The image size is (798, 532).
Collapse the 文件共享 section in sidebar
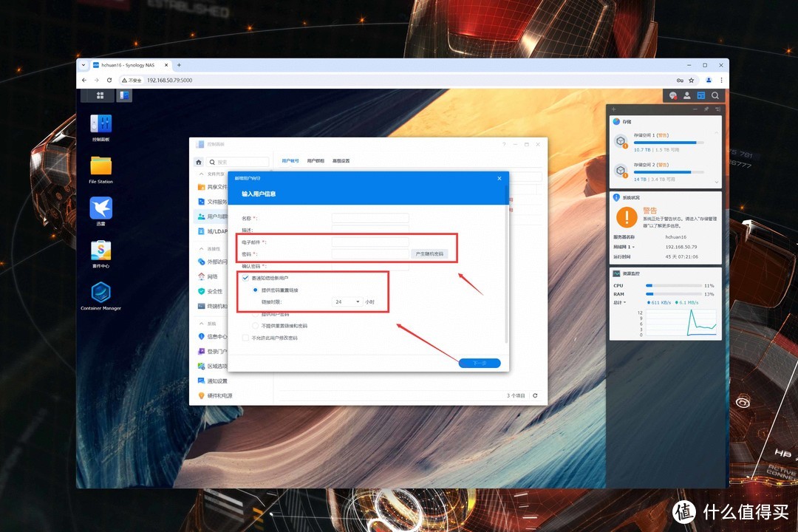coord(201,174)
